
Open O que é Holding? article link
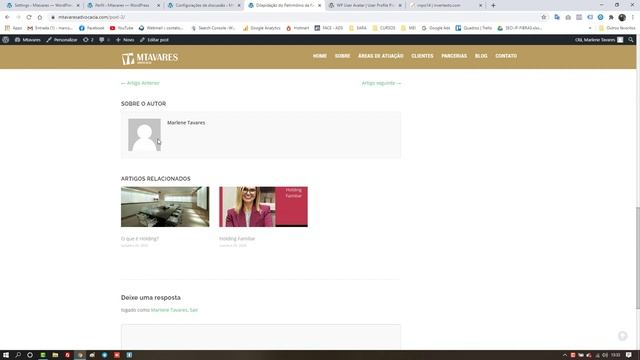pyautogui.click(x=140, y=238)
